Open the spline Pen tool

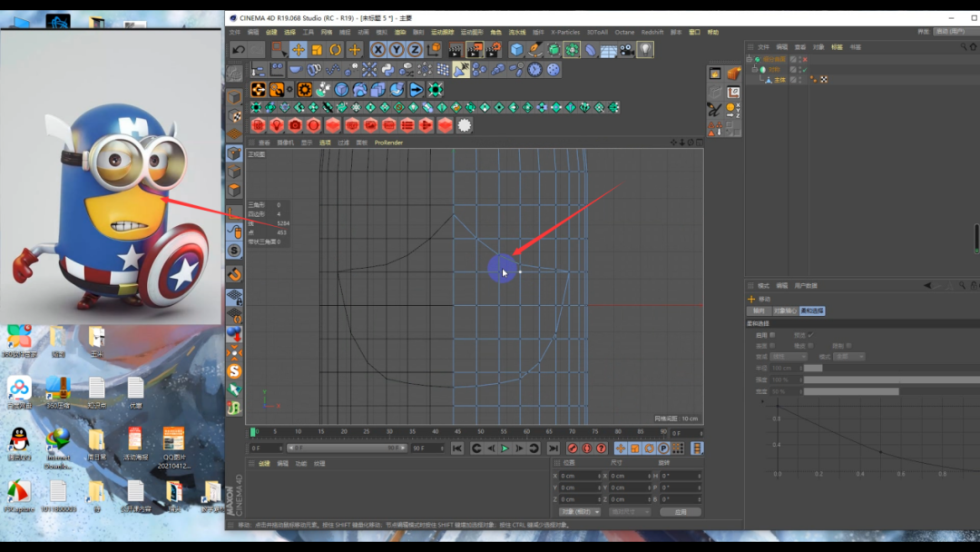(x=535, y=49)
